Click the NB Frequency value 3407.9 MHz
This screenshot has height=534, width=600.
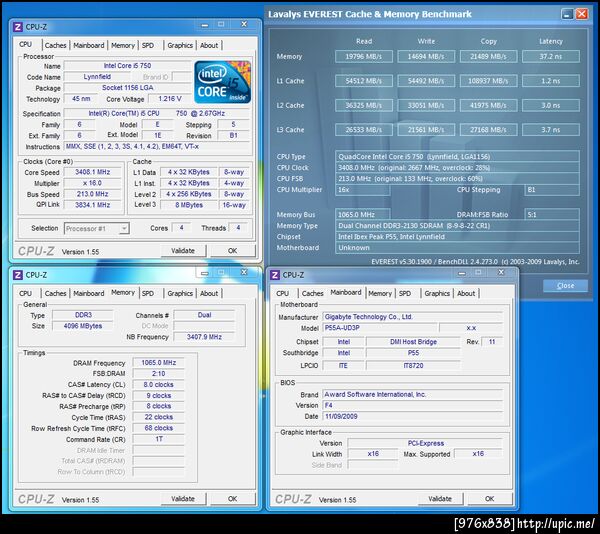204,337
